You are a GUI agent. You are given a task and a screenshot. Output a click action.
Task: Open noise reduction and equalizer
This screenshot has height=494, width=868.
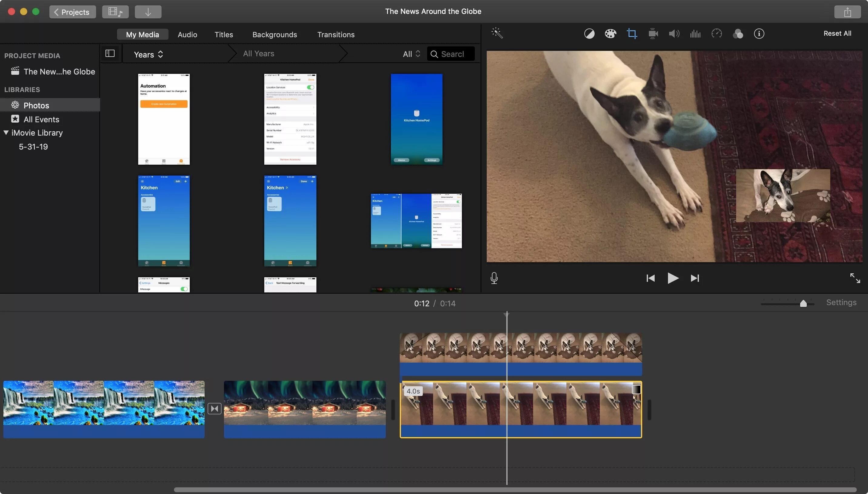point(695,34)
